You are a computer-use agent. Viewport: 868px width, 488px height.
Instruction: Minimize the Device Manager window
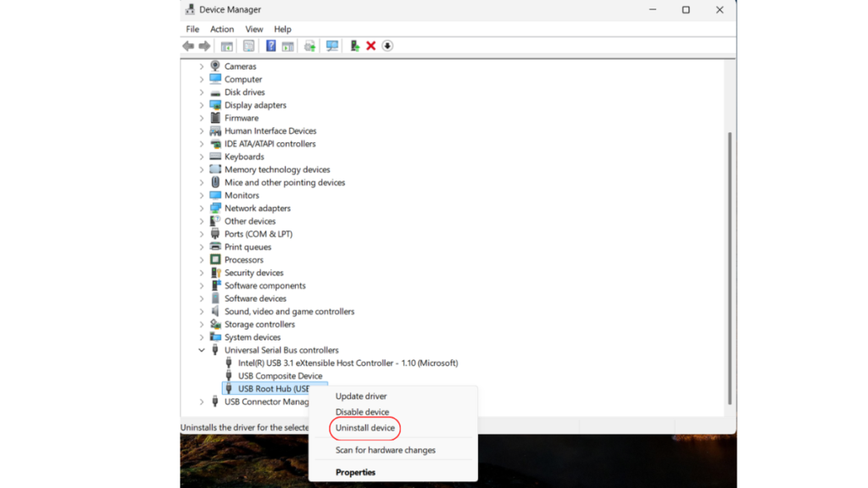tap(653, 9)
